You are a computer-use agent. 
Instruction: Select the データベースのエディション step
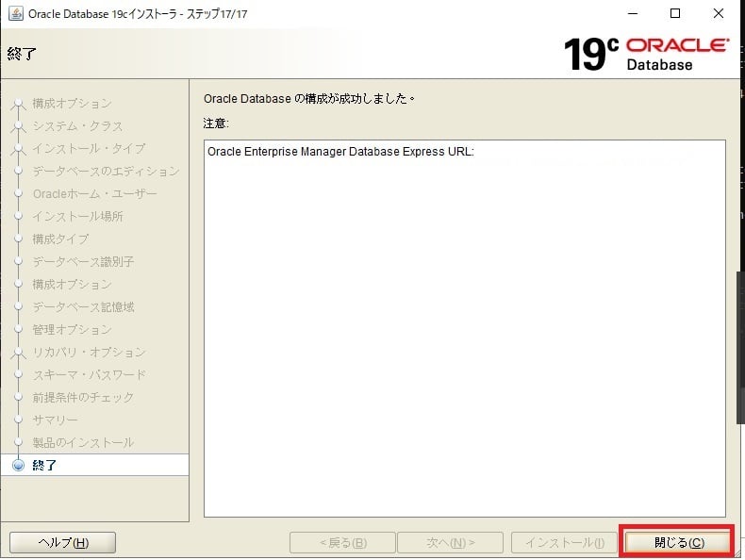(x=106, y=171)
